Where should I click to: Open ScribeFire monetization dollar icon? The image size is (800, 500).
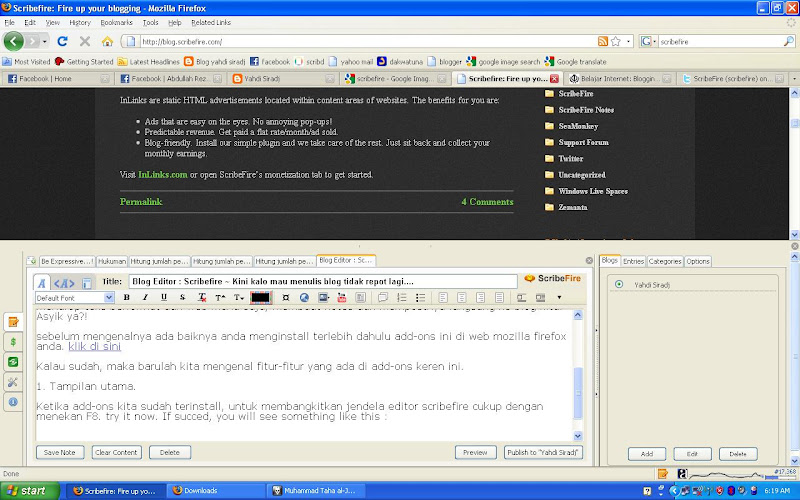13,342
